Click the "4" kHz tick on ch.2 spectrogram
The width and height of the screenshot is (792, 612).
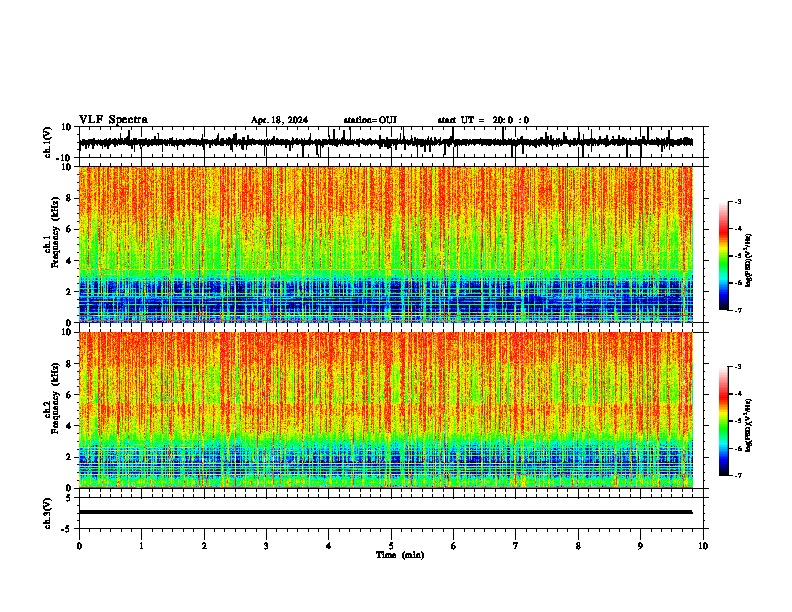point(68,426)
